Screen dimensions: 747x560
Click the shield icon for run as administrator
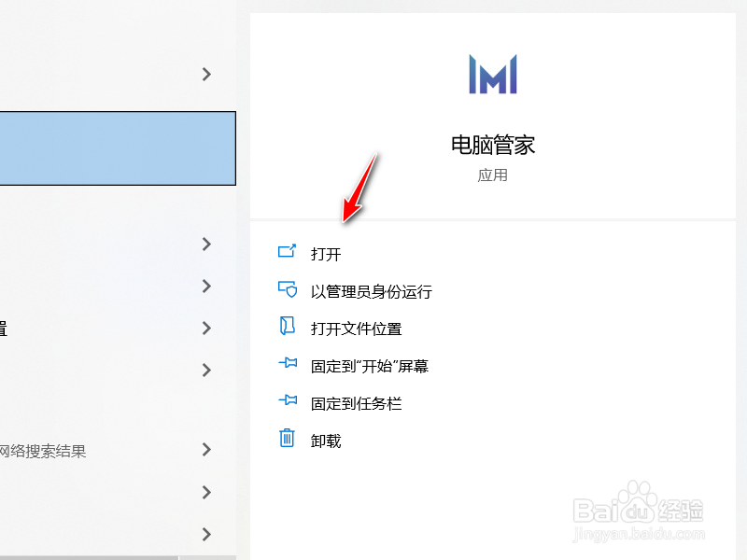coord(288,289)
